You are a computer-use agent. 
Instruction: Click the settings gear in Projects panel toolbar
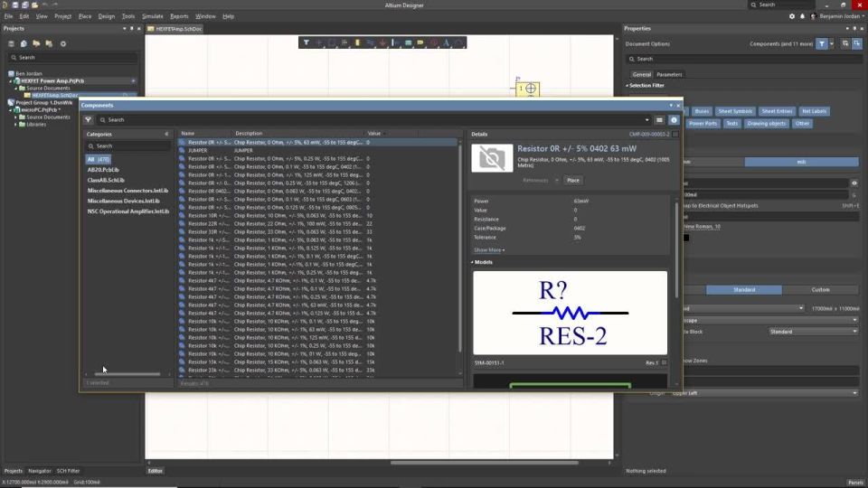[x=63, y=43]
